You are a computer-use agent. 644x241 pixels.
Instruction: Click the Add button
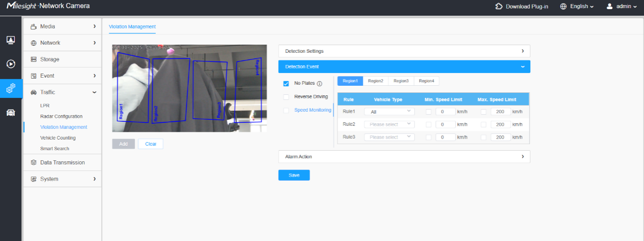click(123, 144)
